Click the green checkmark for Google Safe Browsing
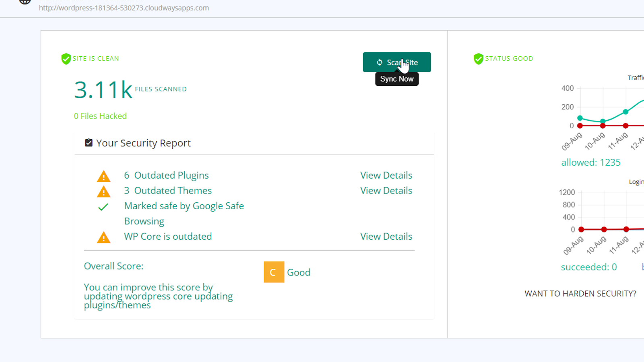The height and width of the screenshot is (362, 644). click(103, 207)
